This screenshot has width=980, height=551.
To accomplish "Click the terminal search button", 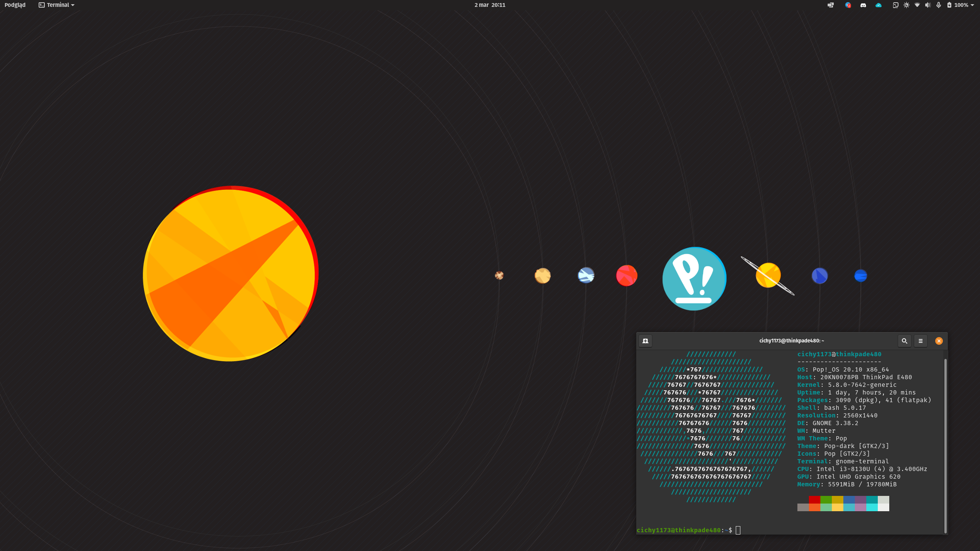I will [x=904, y=341].
